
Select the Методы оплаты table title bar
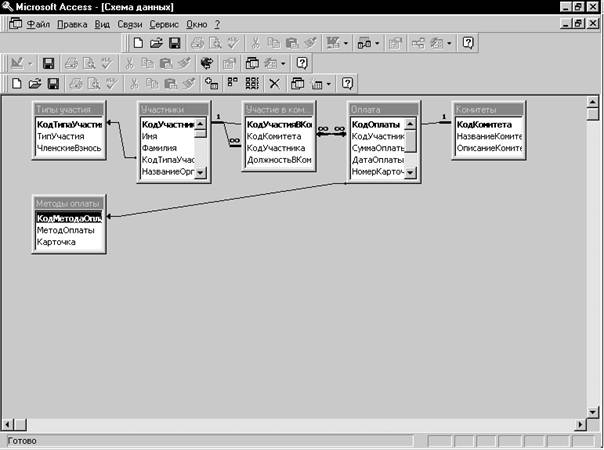(x=69, y=203)
